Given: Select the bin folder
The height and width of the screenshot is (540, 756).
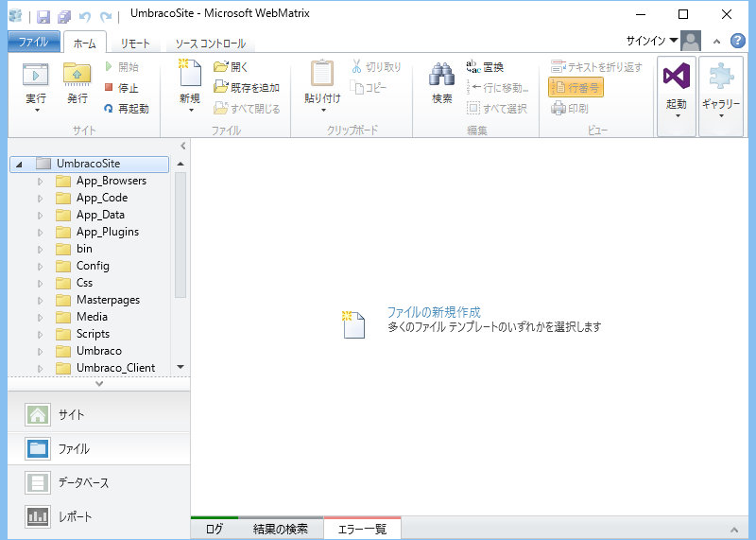Looking at the screenshot, I should point(84,249).
